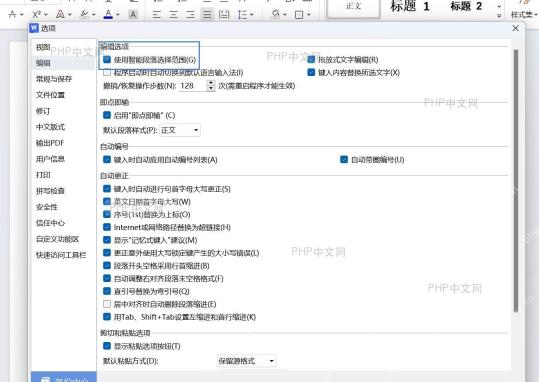Screen dimensions: 539x382
Task: Toggle 拖放式文字编辑(R) checkbox
Action: [x=311, y=59]
